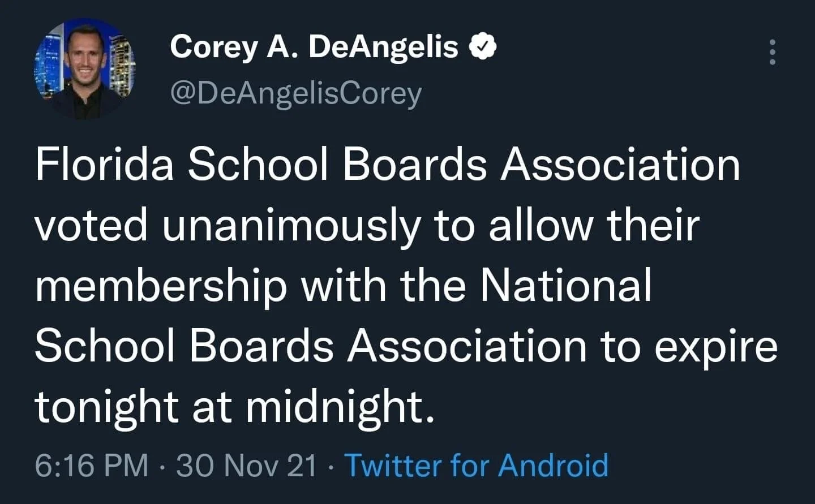815x504 pixels.
Task: Click the first Association in tweet text
Action: tap(620, 165)
